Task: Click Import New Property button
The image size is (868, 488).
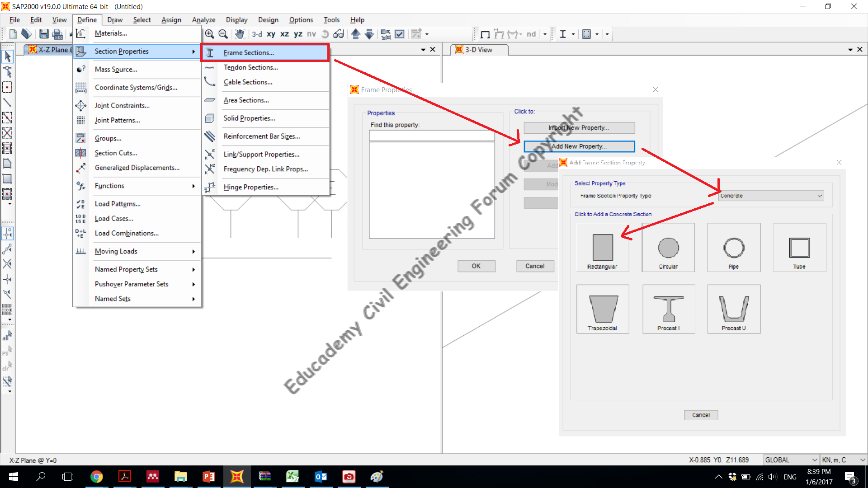Action: coord(579,128)
